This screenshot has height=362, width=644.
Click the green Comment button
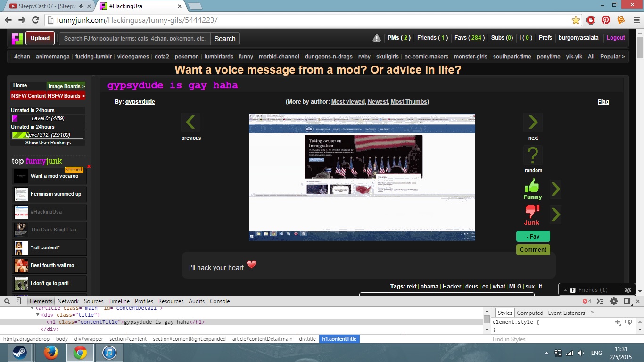click(533, 250)
